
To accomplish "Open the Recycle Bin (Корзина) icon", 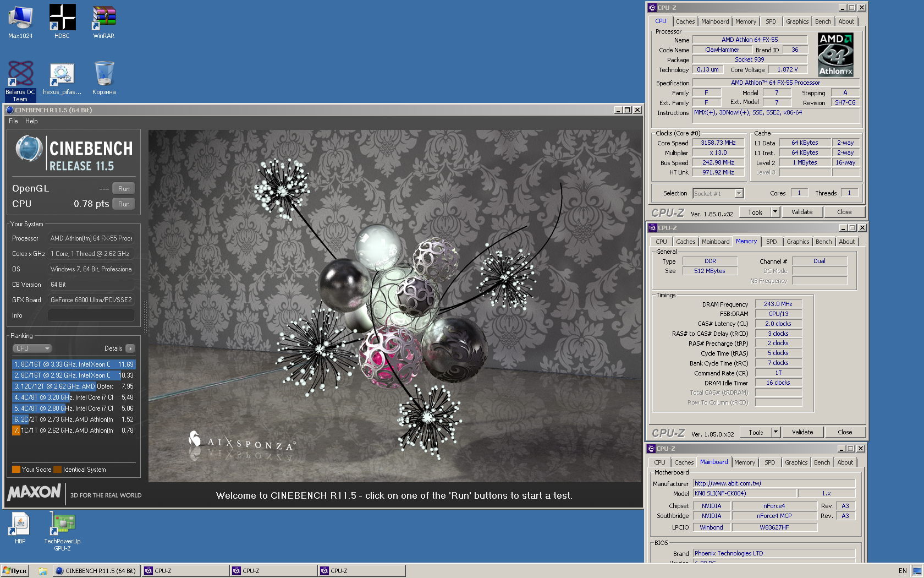I will pyautogui.click(x=104, y=78).
